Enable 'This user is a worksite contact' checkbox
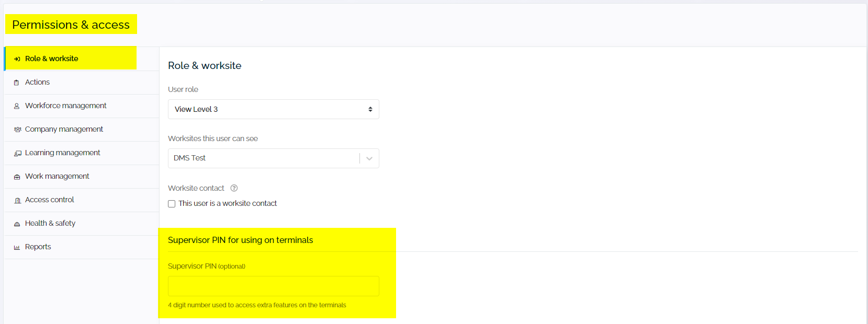 tap(172, 204)
